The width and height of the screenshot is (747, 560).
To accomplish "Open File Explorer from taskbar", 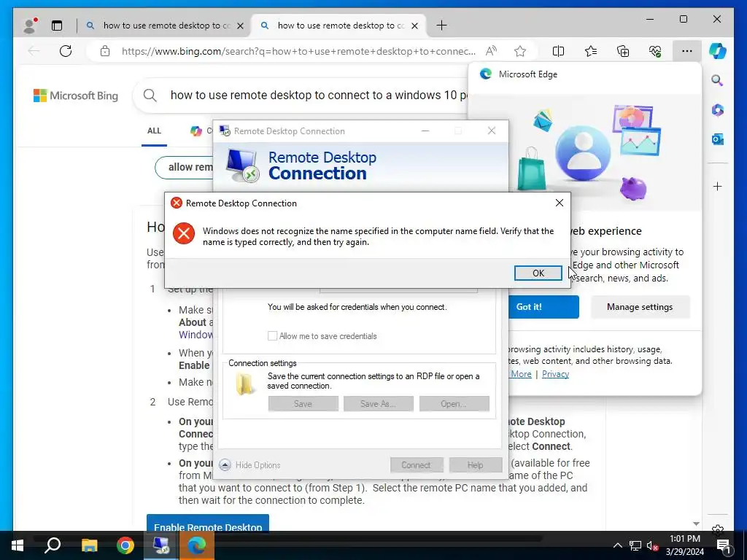I will click(89, 545).
